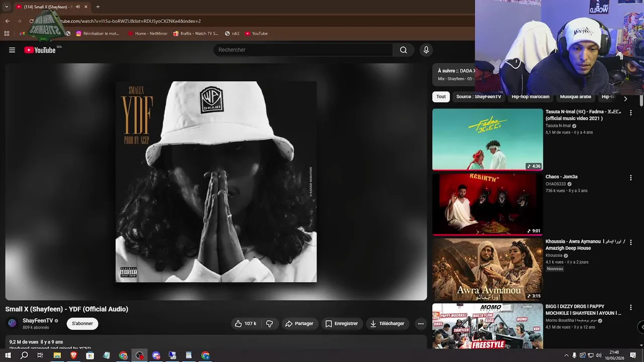Image resolution: width=644 pixels, height=362 pixels.
Task: Open the browser tab search dropdown
Action: pos(6,7)
